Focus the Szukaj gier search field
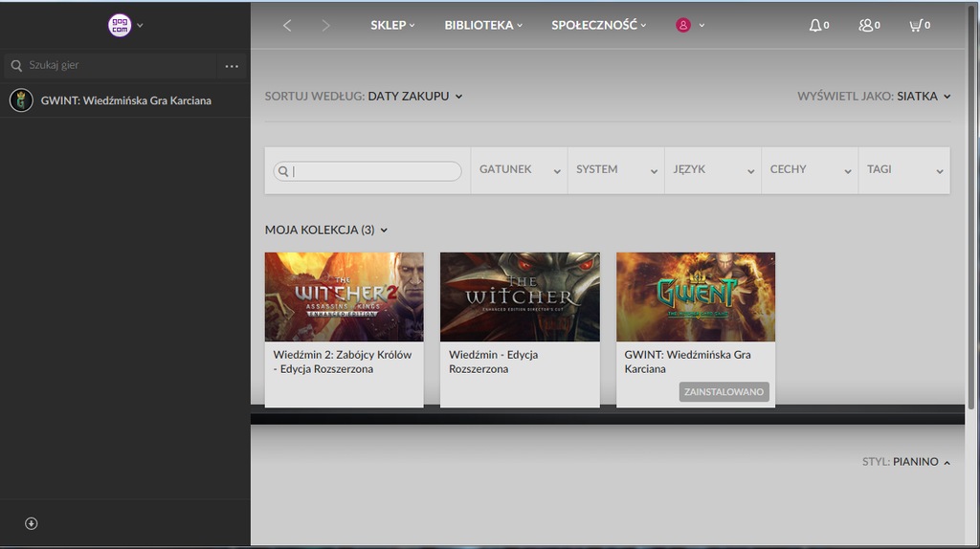 coord(111,66)
